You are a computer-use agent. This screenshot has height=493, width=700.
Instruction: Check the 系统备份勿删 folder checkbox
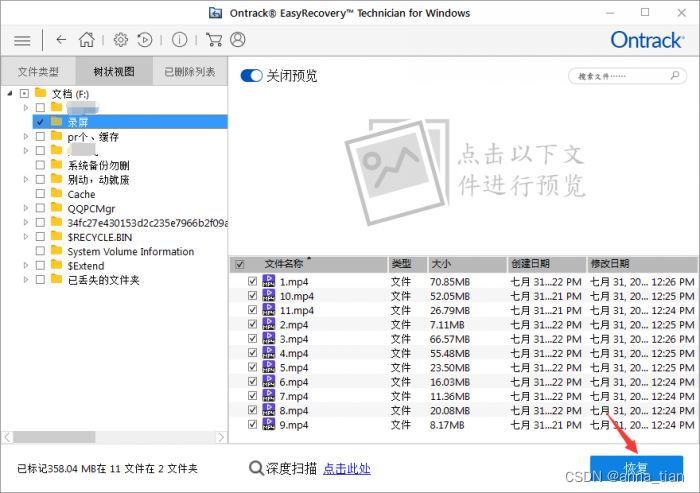coord(40,165)
